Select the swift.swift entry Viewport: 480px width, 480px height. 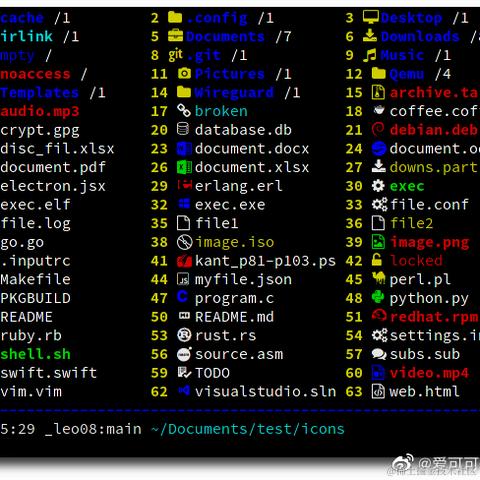(x=48, y=373)
